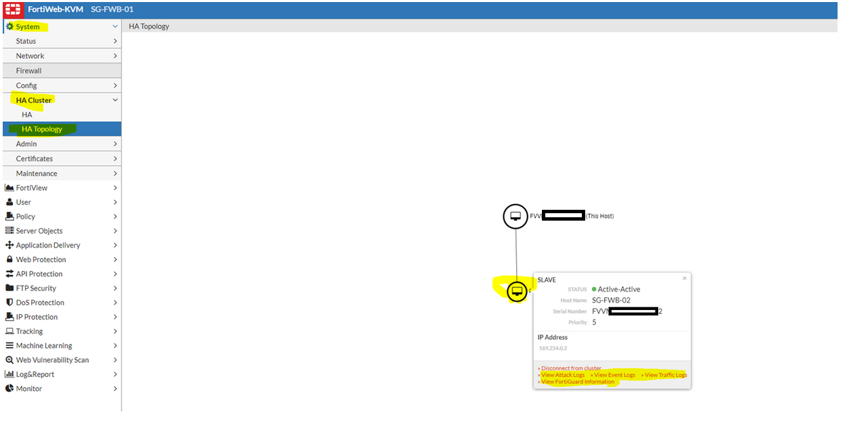This screenshot has height=446, width=868.
Task: Click the FTP Security folder icon
Action: pyautogui.click(x=9, y=288)
